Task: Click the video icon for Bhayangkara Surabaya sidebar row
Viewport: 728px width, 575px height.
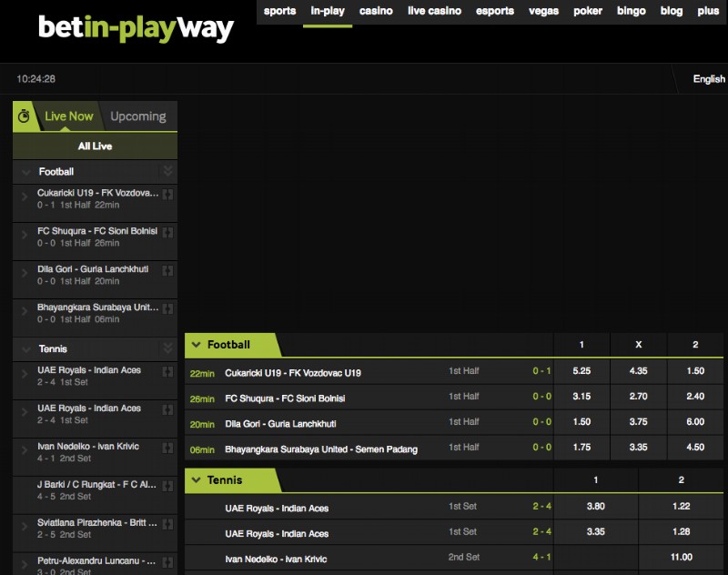Action: click(x=167, y=308)
